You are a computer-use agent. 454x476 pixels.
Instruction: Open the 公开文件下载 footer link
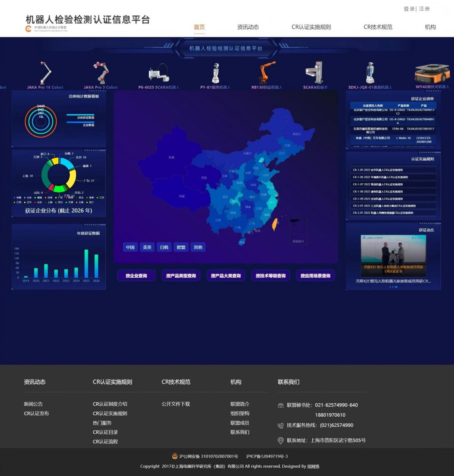pyautogui.click(x=176, y=404)
